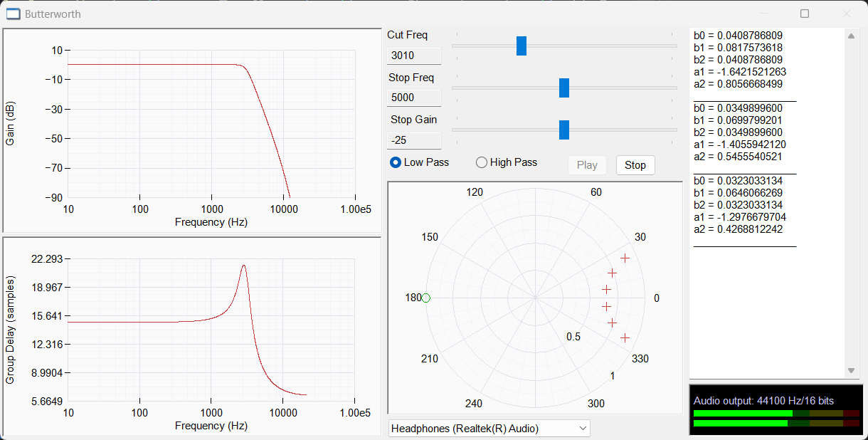
Task: Click the topmost red pole marker near 30 degrees
Action: tap(625, 258)
